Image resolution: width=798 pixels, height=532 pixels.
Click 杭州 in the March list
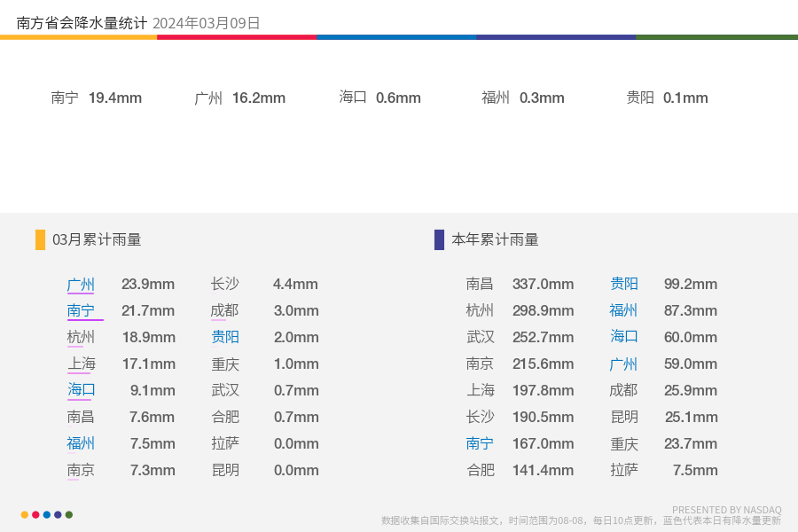[81, 337]
